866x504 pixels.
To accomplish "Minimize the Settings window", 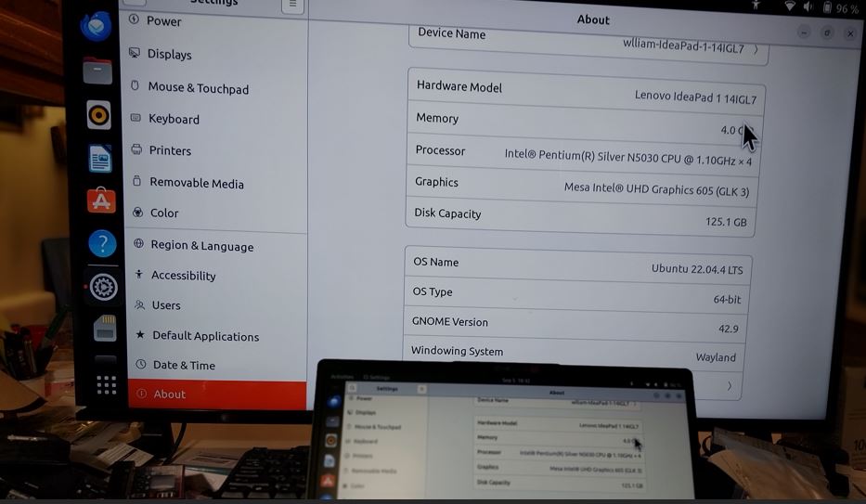I will [804, 32].
